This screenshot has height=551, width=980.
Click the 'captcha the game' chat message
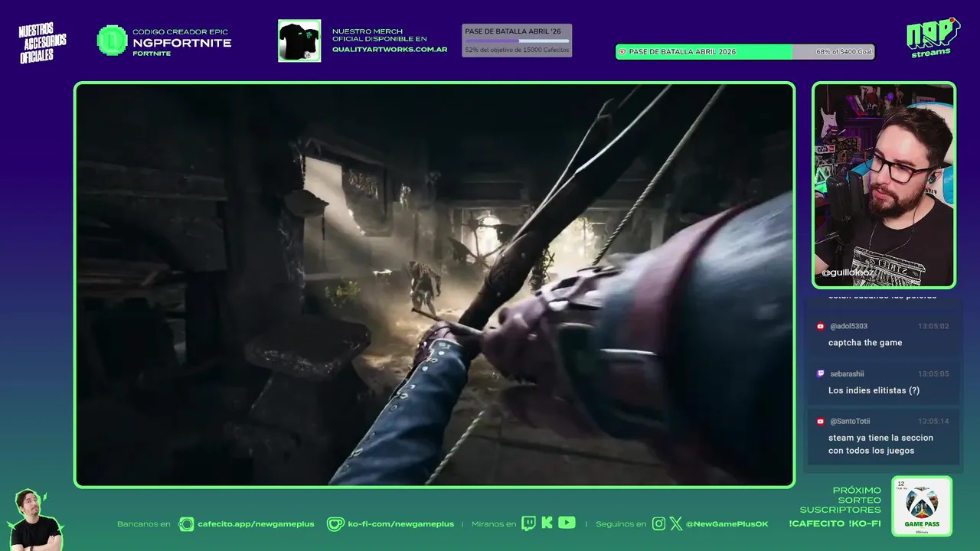click(x=865, y=343)
